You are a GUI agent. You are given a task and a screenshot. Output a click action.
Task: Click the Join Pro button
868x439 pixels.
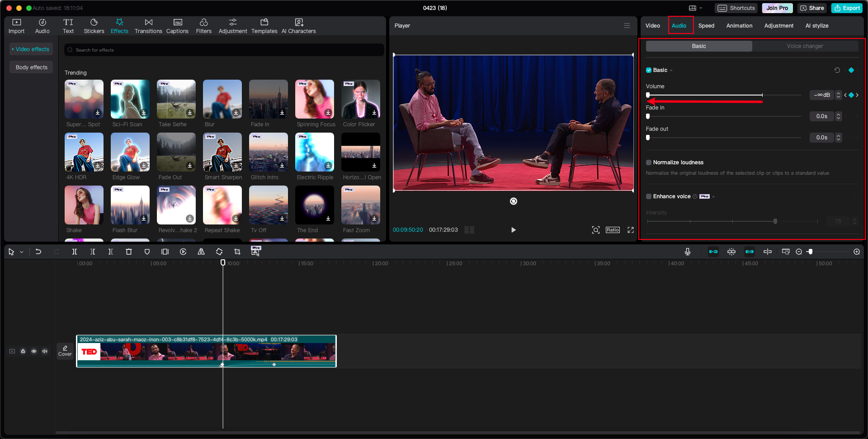pyautogui.click(x=777, y=8)
